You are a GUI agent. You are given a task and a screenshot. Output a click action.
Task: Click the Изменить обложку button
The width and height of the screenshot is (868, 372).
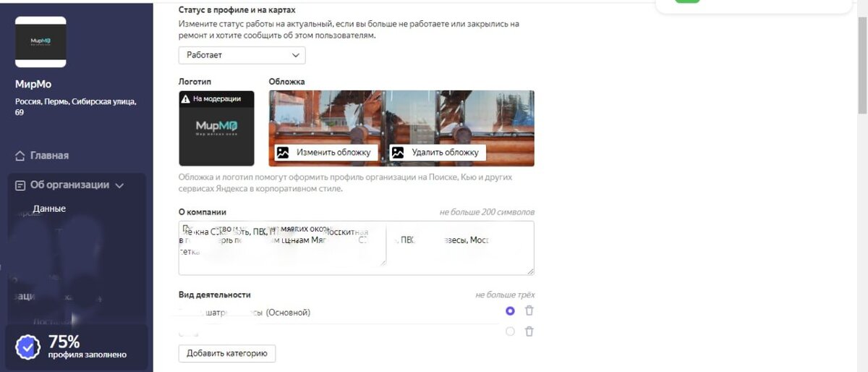325,153
